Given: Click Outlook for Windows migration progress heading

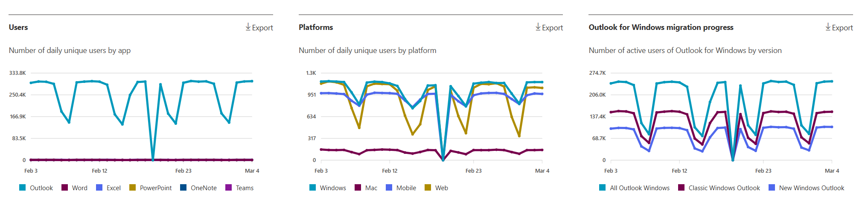Looking at the screenshot, I should coord(661,27).
